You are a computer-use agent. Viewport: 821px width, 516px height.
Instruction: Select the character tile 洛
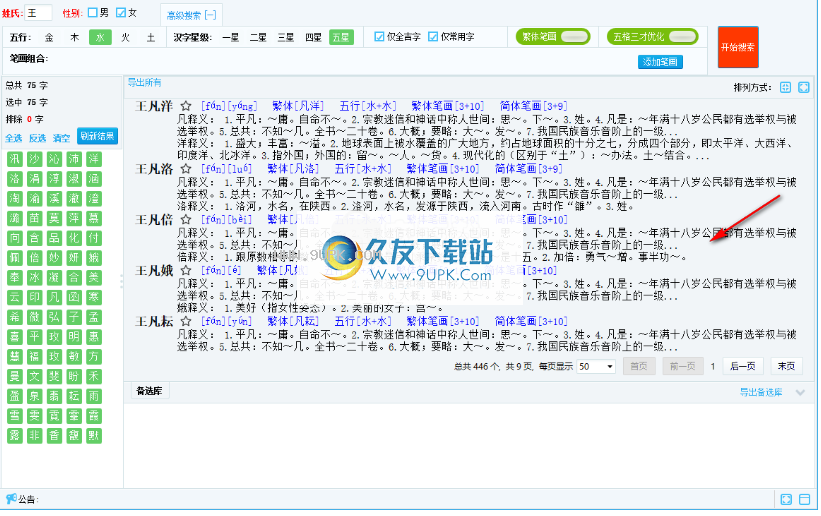tap(15, 179)
